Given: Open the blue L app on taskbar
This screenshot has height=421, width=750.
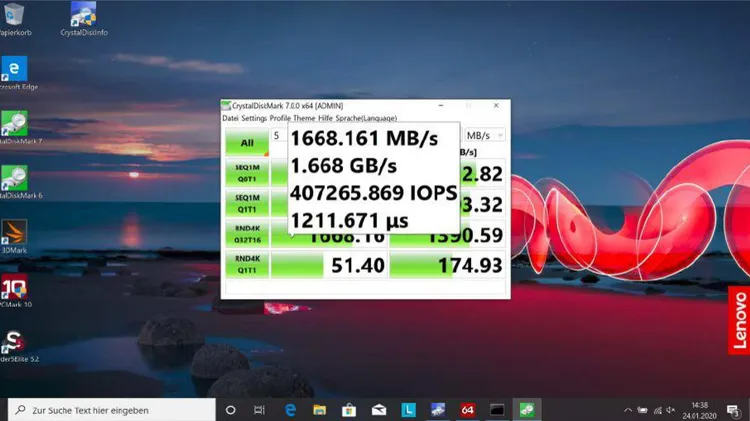Looking at the screenshot, I should tap(408, 410).
